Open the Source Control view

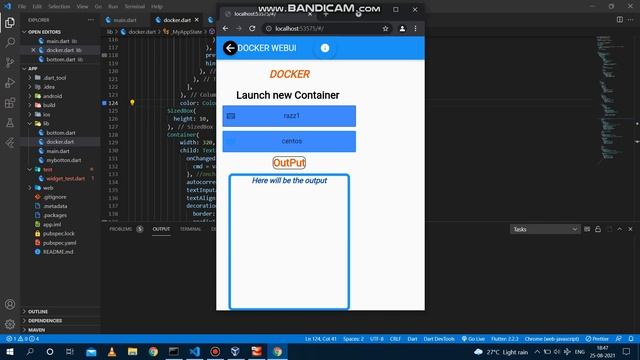point(10,62)
